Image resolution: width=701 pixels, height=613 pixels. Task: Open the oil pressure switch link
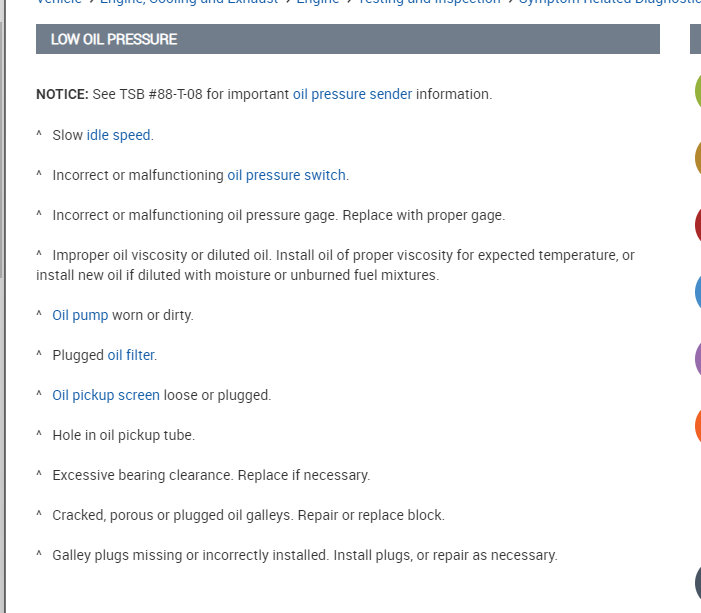[286, 175]
